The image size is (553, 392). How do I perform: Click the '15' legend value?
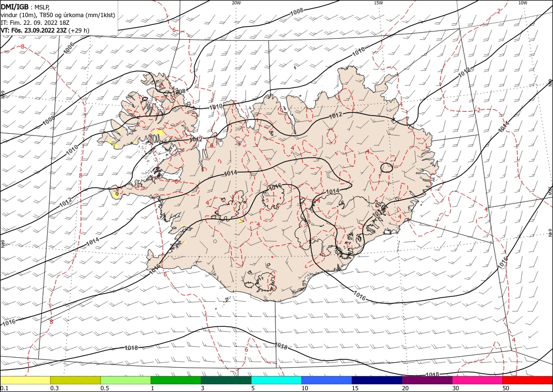click(x=355, y=388)
